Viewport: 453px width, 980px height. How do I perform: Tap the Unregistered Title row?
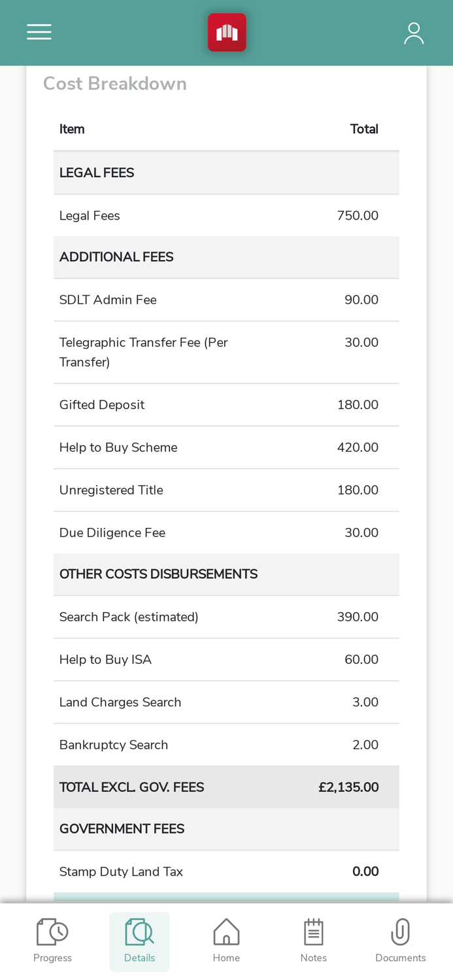[226, 490]
